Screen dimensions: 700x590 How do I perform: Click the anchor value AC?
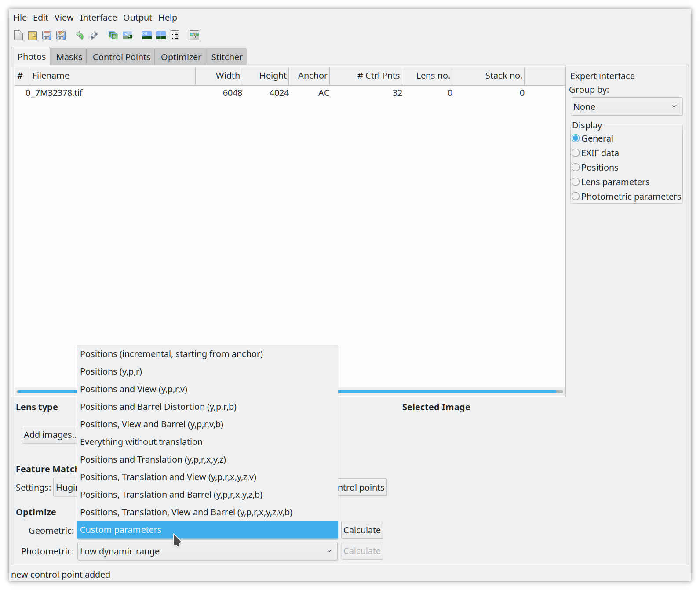point(324,93)
